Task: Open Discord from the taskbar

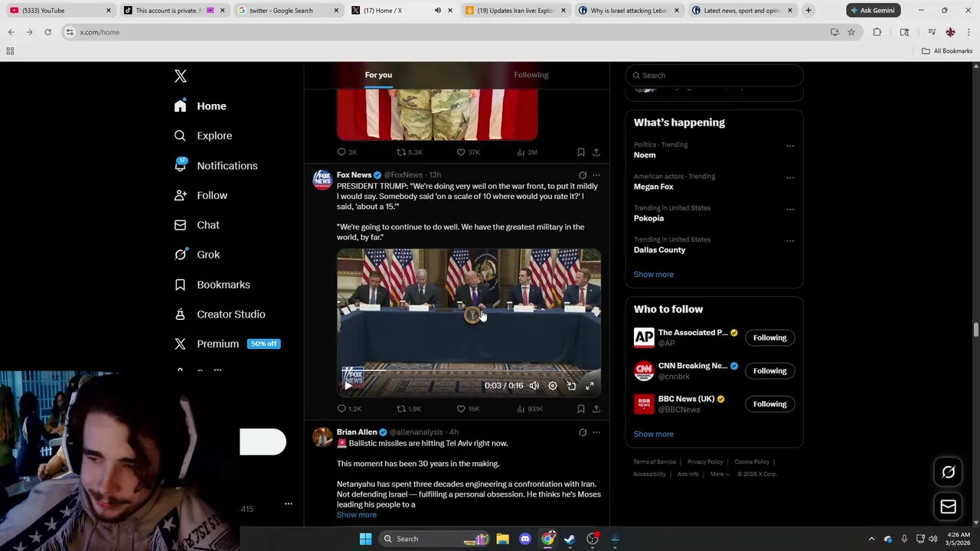Action: 525,539
